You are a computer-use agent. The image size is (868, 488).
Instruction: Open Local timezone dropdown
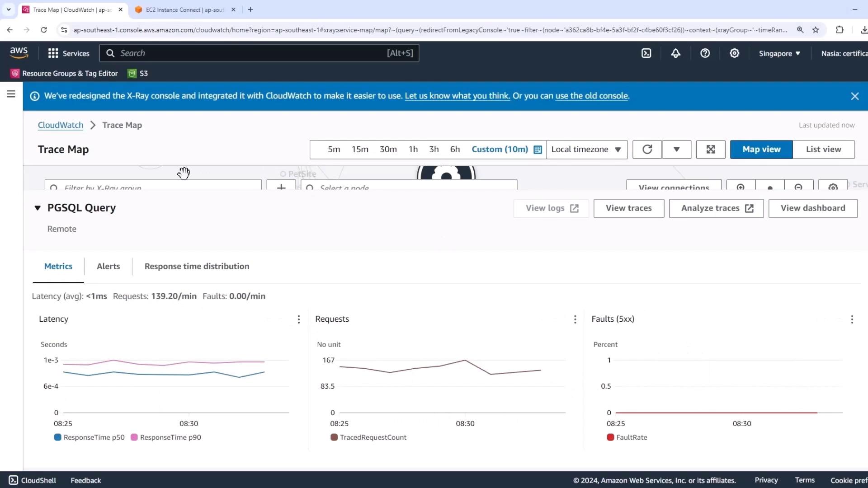click(x=586, y=150)
